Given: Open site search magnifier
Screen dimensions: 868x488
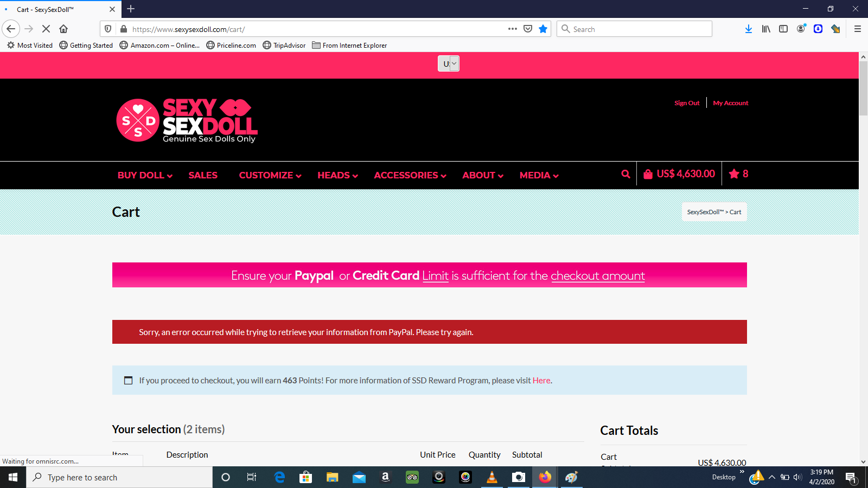Looking at the screenshot, I should (x=626, y=174).
